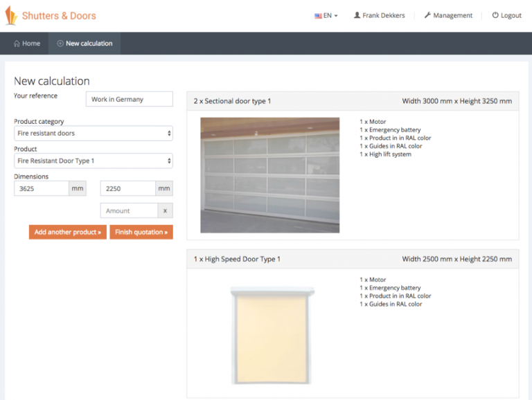Image resolution: width=532 pixels, height=400 pixels.
Task: Click Width 2500 mm x Height 2250 mm
Action: pyautogui.click(x=457, y=259)
